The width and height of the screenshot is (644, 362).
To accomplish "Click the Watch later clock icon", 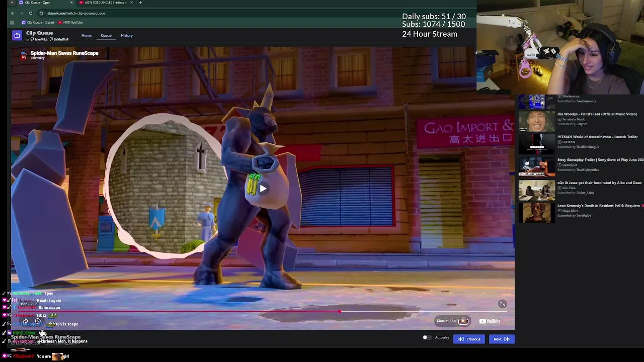I will [x=38, y=321].
